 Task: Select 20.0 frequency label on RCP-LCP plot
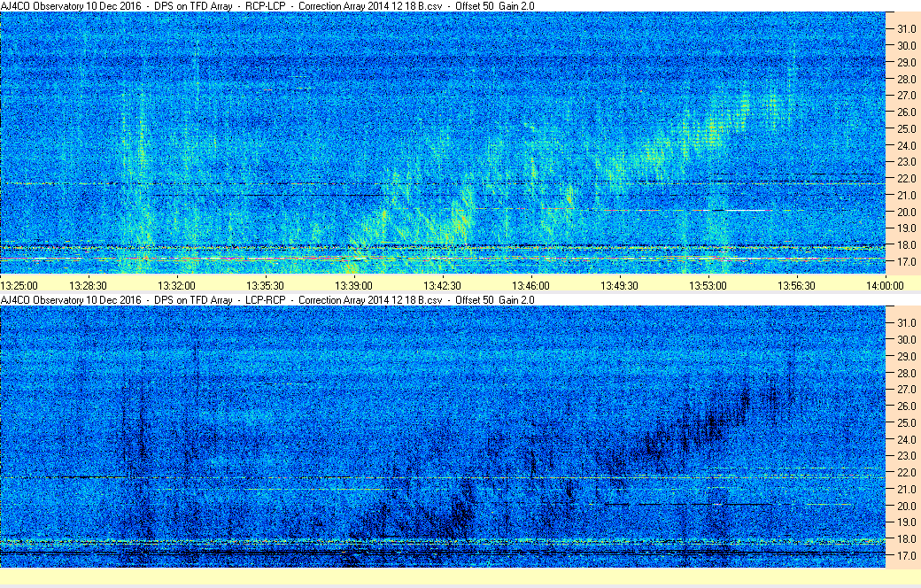[906, 212]
